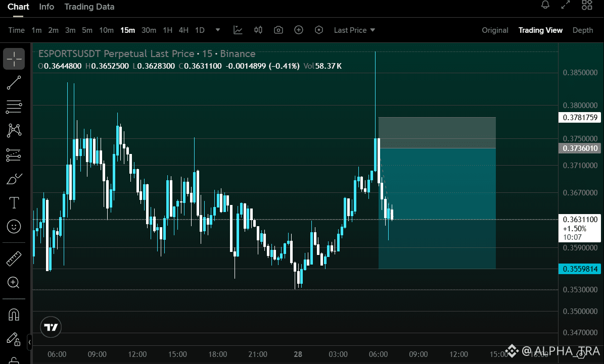Set interval to 5m
This screenshot has height=364, width=604.
coord(87,30)
